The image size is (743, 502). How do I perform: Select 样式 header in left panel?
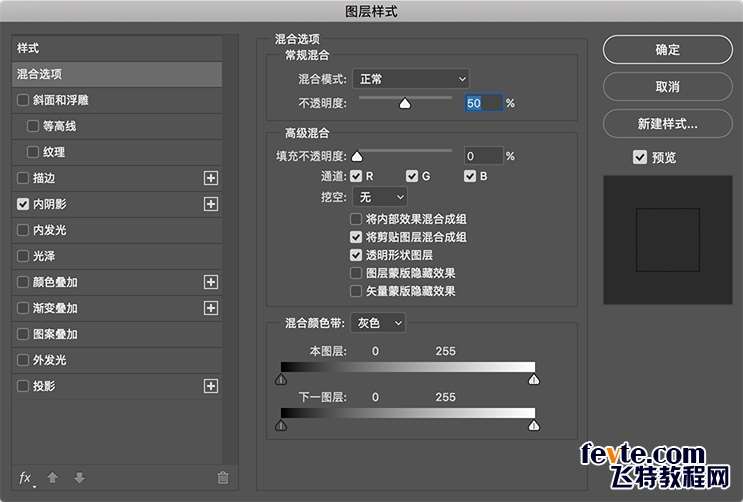coord(117,48)
